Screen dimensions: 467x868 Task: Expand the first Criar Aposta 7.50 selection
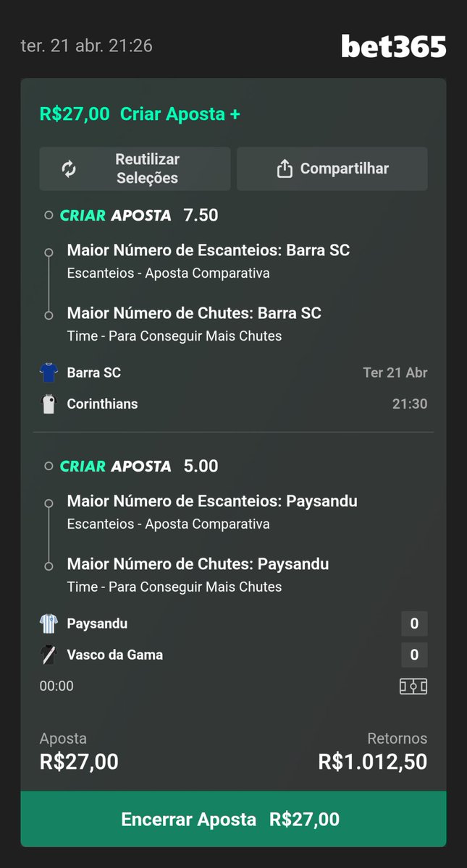pos(130,215)
